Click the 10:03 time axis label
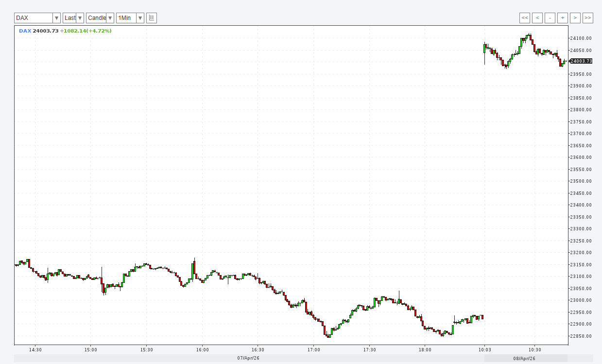This screenshot has height=364, width=602. 484,349
